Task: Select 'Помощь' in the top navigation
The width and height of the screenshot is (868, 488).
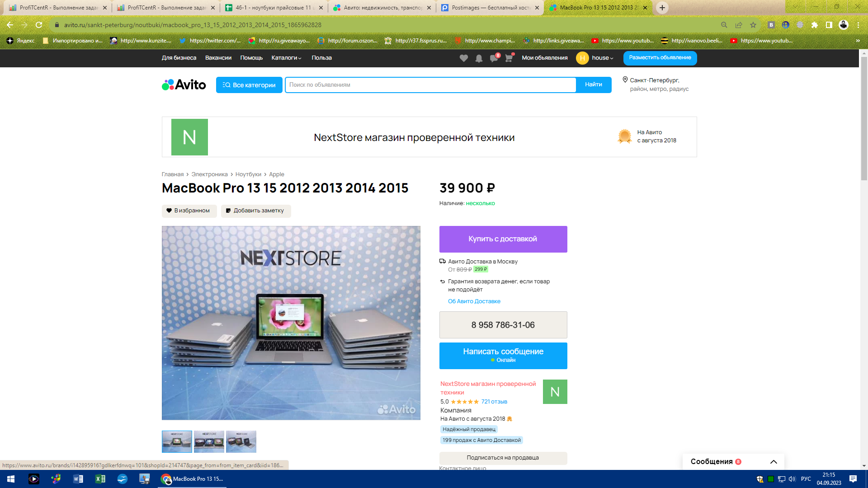Action: click(x=251, y=58)
